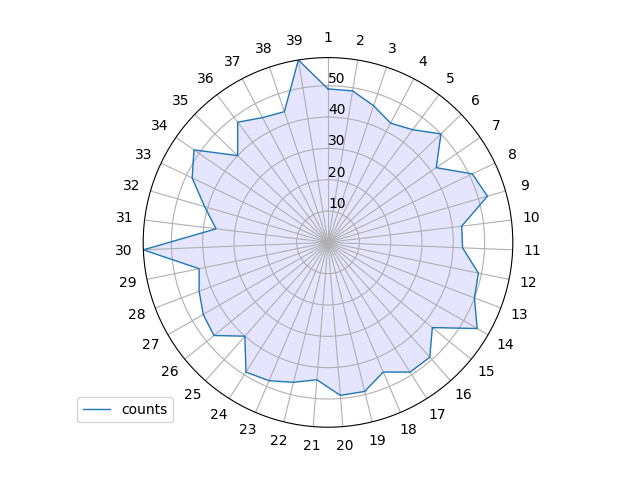Click category label 18

point(408,429)
